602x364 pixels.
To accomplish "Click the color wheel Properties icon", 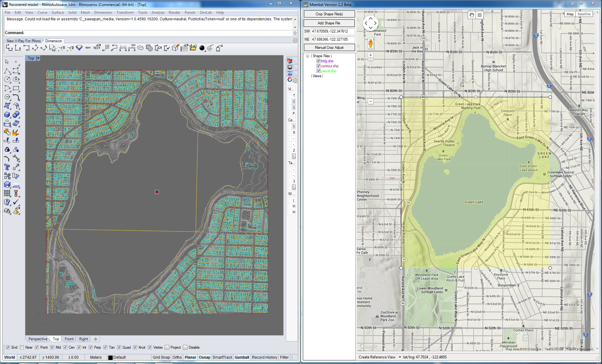I will click(290, 80).
